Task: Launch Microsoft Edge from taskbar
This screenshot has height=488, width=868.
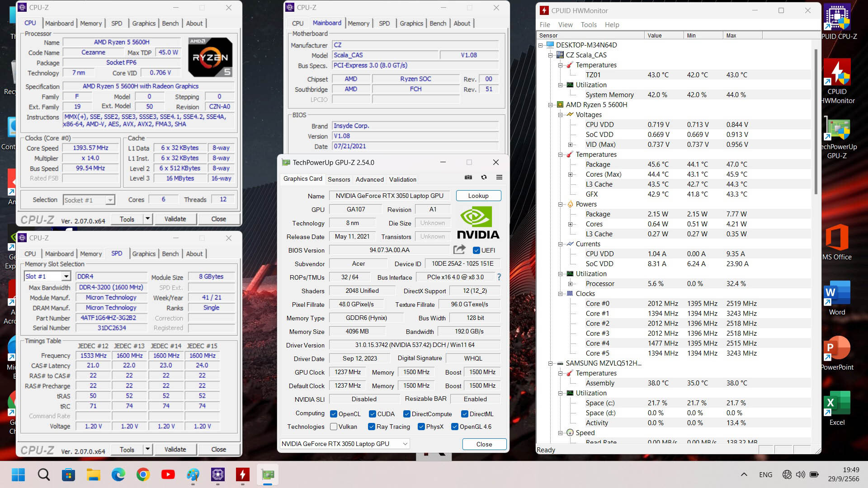Action: point(118,474)
